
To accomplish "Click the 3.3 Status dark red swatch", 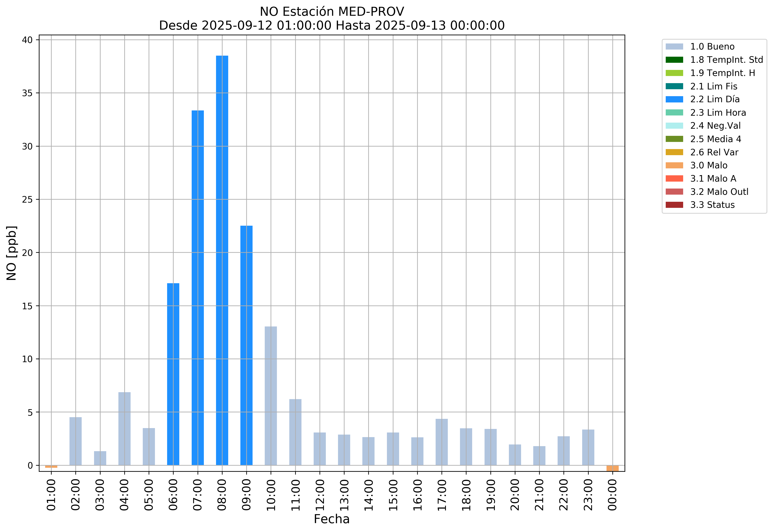I will pos(674,205).
